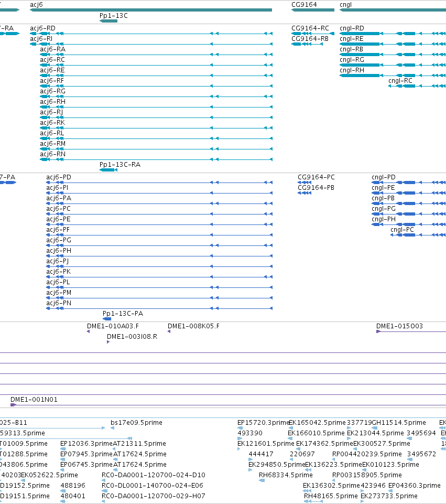Click the cngl-RD transcript label
The image size is (446, 504).
(x=352, y=28)
